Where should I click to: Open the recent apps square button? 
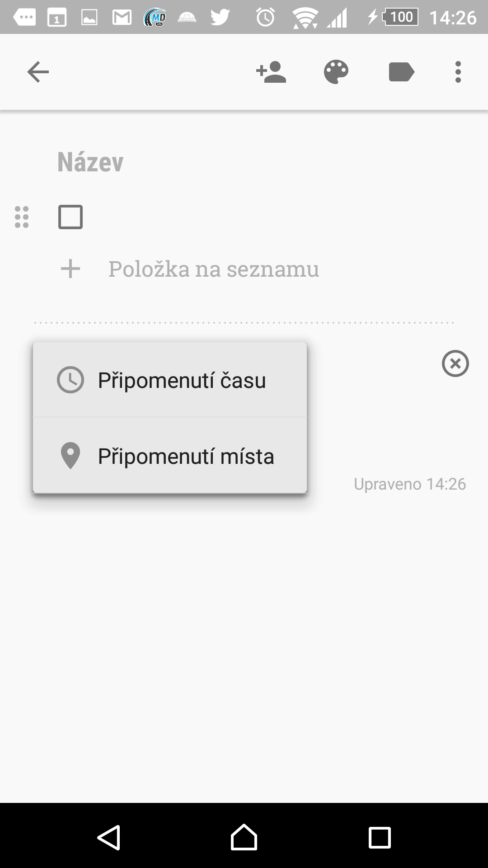coord(380,838)
